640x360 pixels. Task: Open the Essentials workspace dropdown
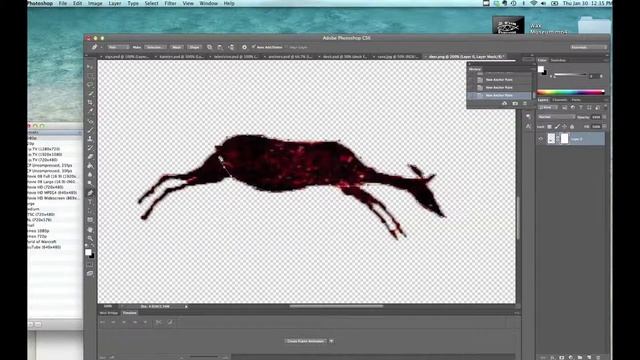pyautogui.click(x=588, y=47)
